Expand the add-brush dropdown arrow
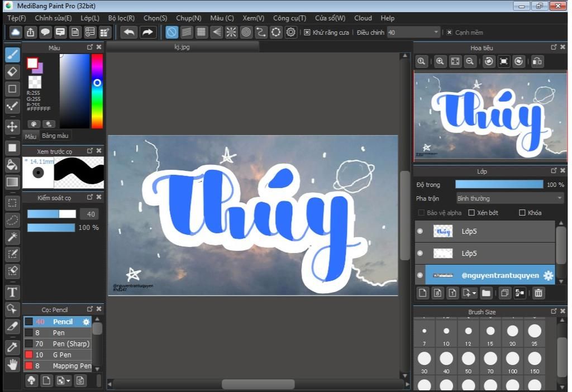Screen dimensions: 572x392 68,381
